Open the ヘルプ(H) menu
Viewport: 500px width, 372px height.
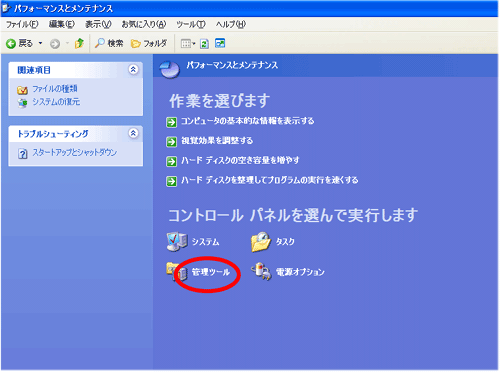231,24
